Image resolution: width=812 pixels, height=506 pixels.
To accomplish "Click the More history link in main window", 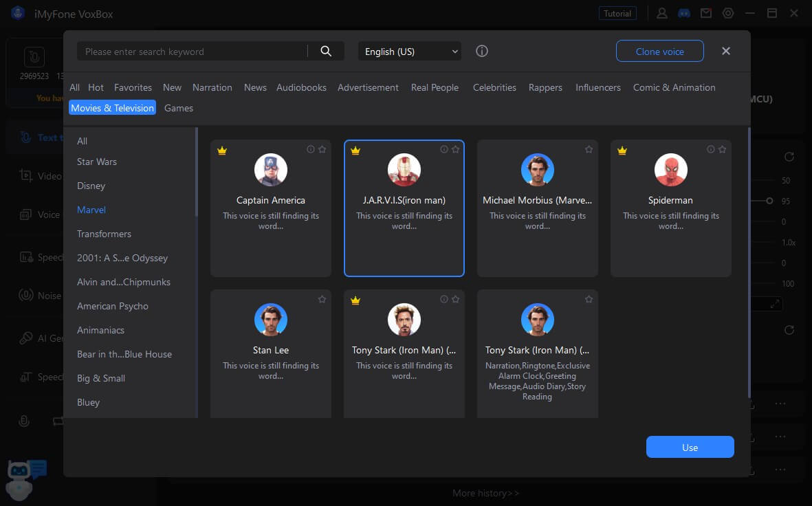I will 485,493.
